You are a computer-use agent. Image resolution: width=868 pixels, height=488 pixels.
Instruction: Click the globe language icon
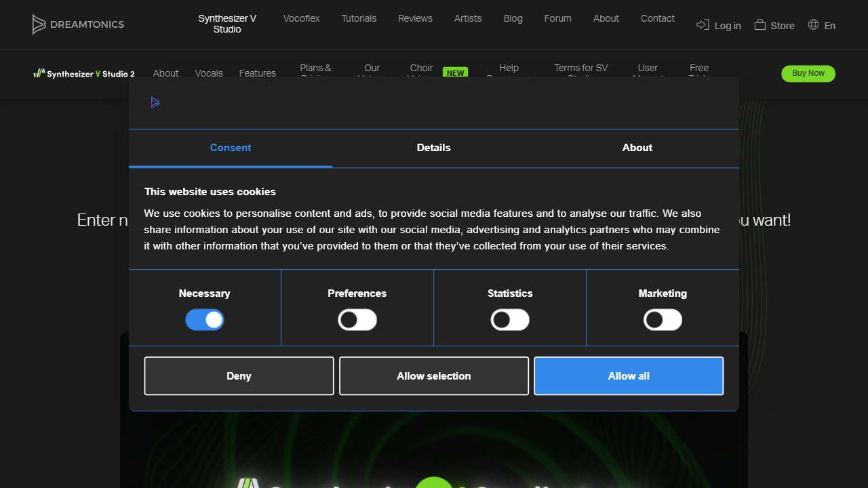click(x=814, y=25)
